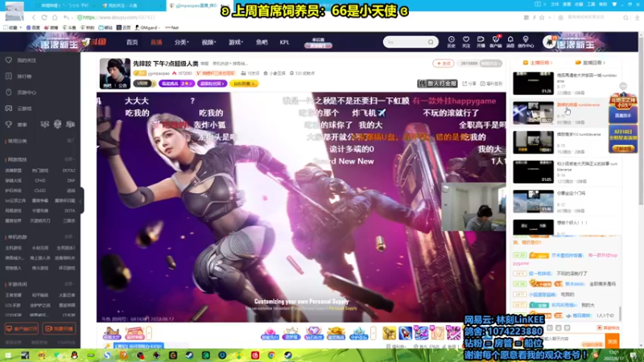Click the 我要开播 button in sidebar

pos(60,329)
